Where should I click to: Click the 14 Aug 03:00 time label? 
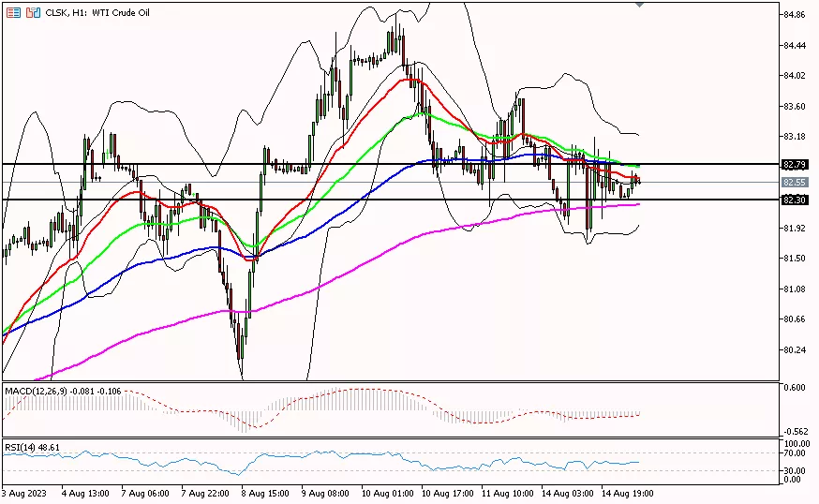tap(568, 494)
